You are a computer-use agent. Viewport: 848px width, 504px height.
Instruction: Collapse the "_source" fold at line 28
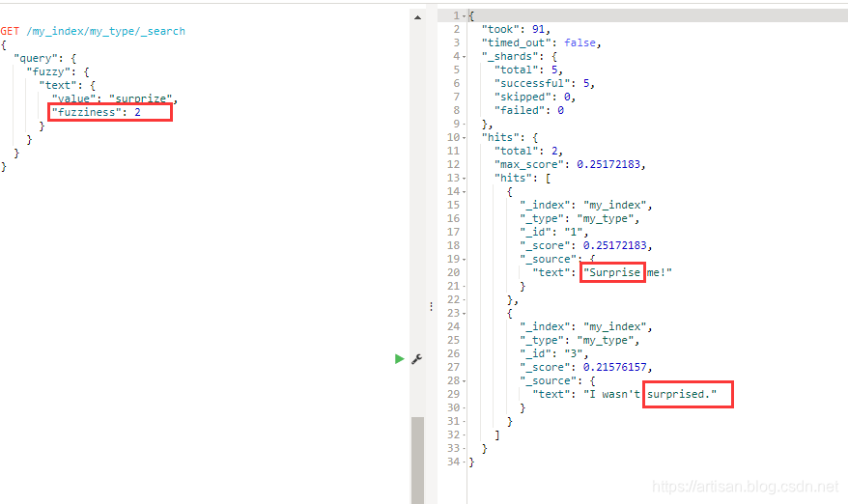pyautogui.click(x=464, y=381)
